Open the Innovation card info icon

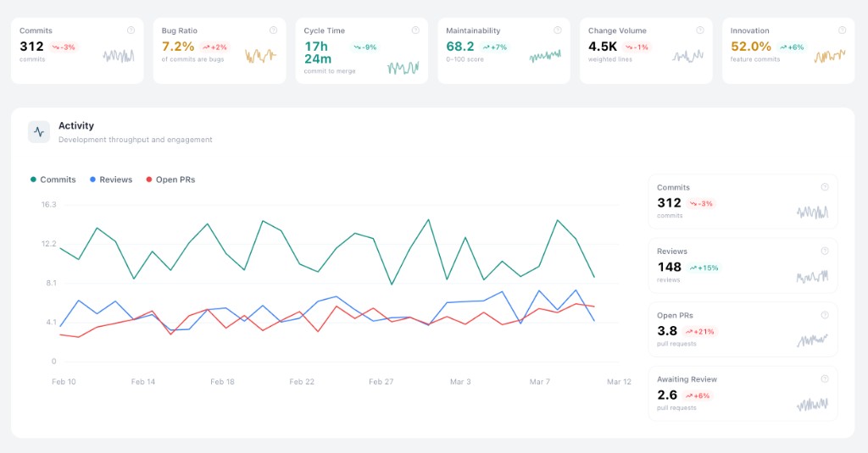pos(843,30)
